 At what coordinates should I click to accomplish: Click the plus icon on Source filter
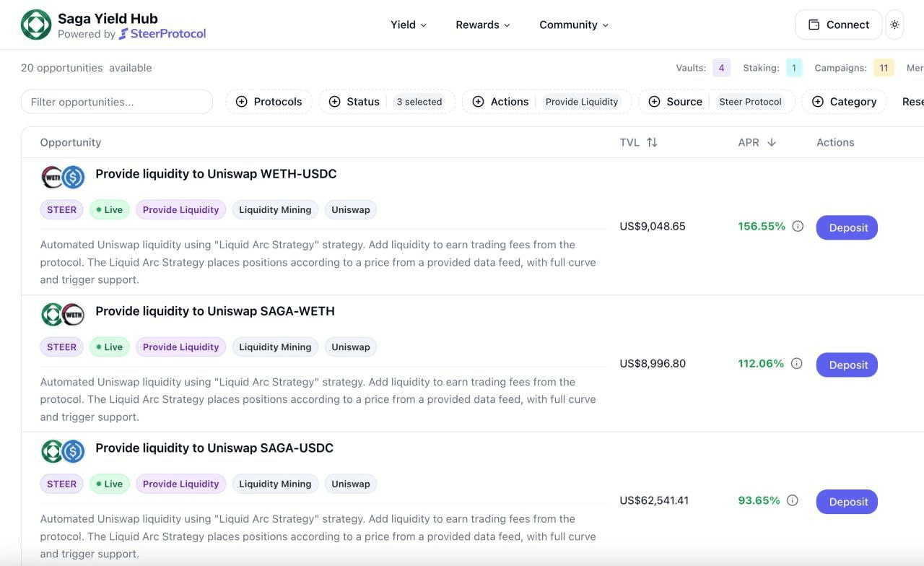pos(654,102)
